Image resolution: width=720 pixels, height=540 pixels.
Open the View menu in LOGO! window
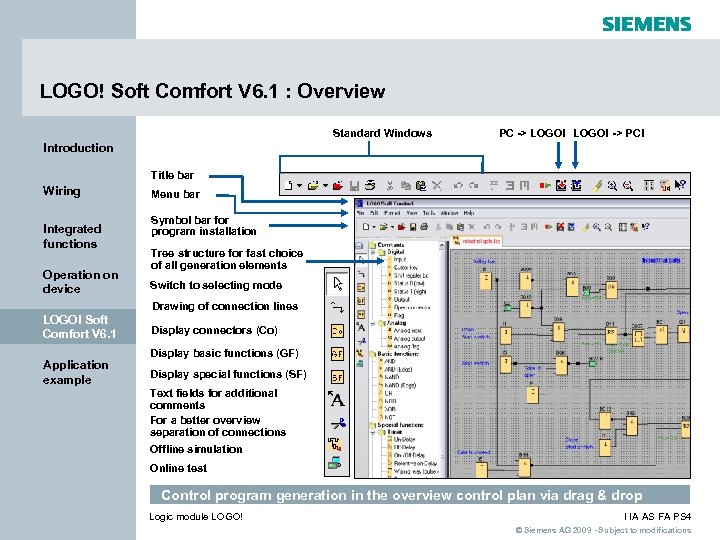(x=412, y=213)
